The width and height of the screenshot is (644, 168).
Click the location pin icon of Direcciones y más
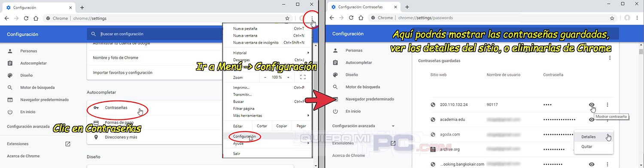(96, 137)
